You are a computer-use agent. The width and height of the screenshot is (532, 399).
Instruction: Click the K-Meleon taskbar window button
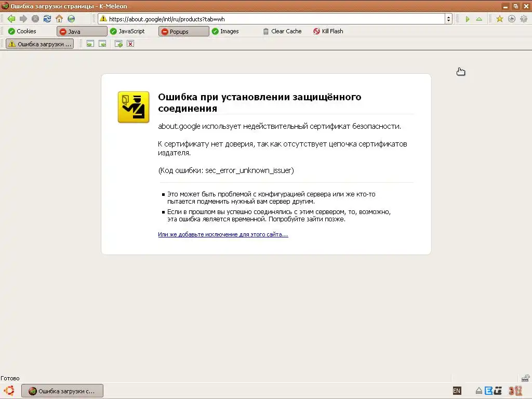tap(62, 391)
